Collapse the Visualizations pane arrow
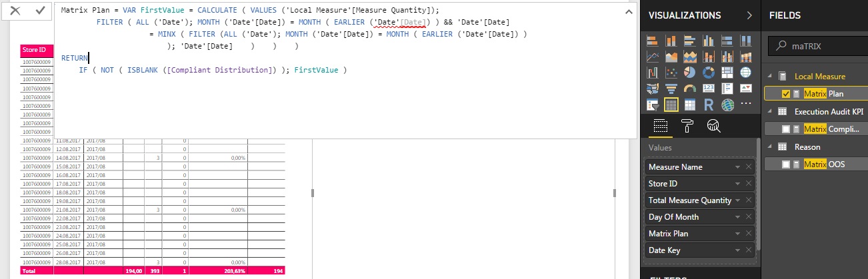Screen dimensions: 868x279 (x=749, y=15)
